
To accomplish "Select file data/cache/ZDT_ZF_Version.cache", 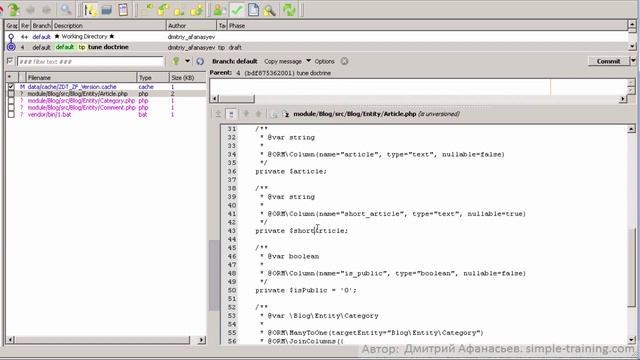I will point(72,87).
